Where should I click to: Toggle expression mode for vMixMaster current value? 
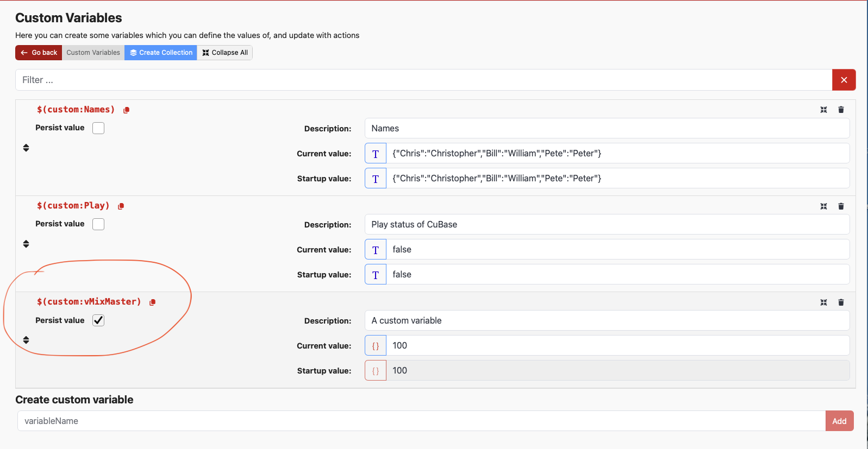tap(376, 346)
